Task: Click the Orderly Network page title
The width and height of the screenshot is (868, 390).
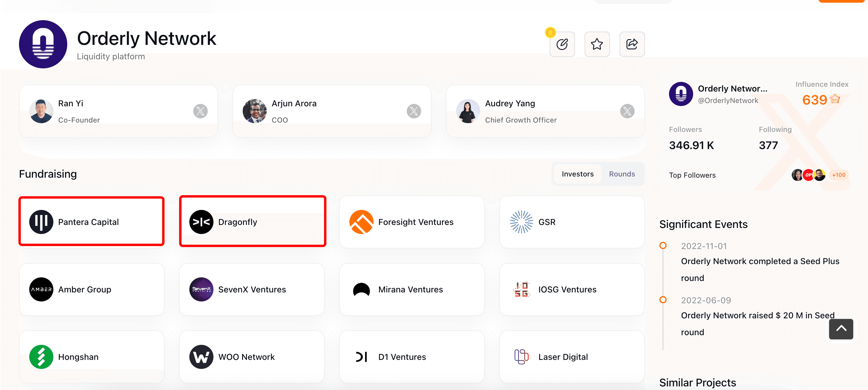Action: pos(146,38)
